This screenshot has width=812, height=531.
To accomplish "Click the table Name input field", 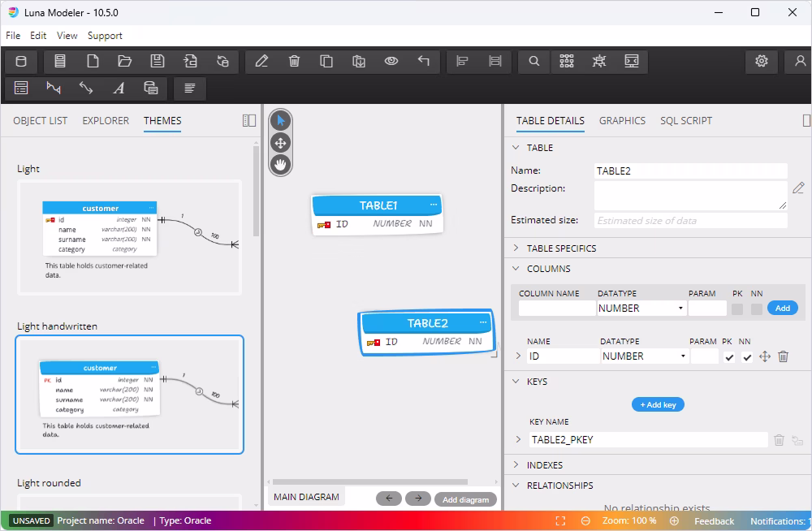I will 691,171.
